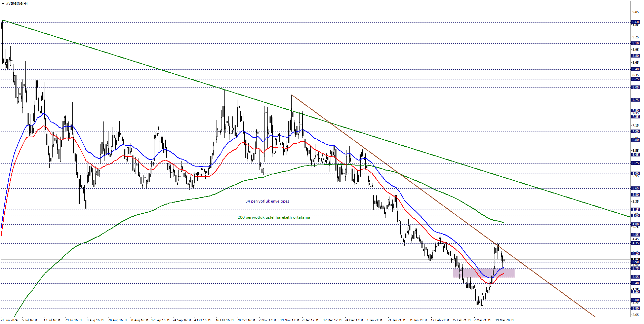
Task: Click the #VIRGING,H4 chart title
Action: coord(17,3)
